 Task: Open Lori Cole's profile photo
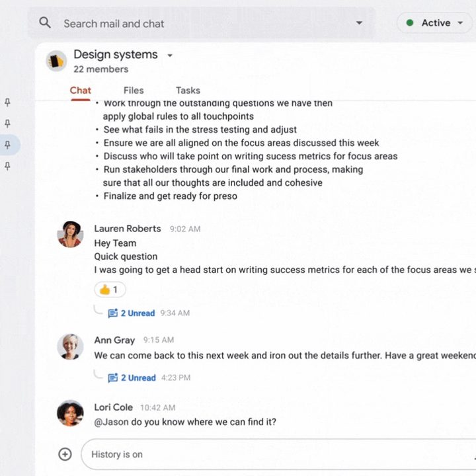coord(71,413)
